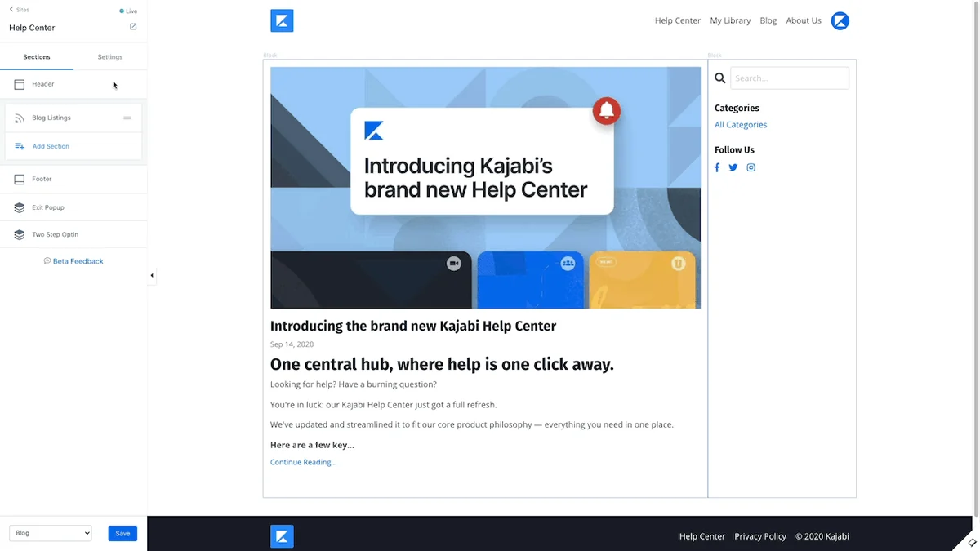The image size is (980, 551).
Task: Open the Exit Popup section
Action: pyautogui.click(x=73, y=207)
